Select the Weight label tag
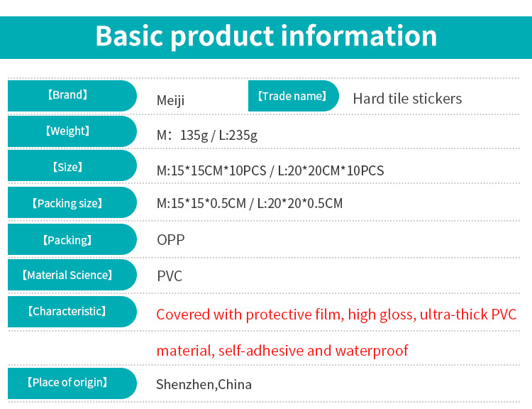The height and width of the screenshot is (409, 532). pyautogui.click(x=68, y=131)
